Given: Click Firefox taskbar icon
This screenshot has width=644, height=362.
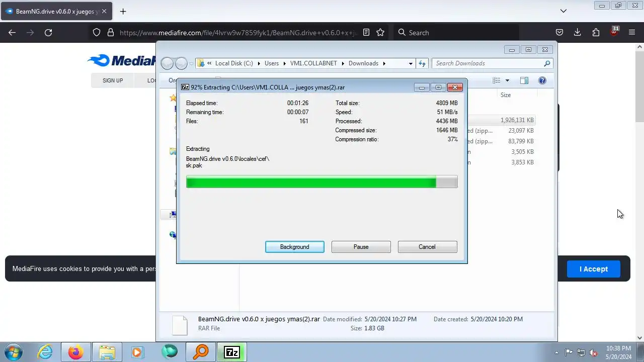Looking at the screenshot, I should click(75, 352).
